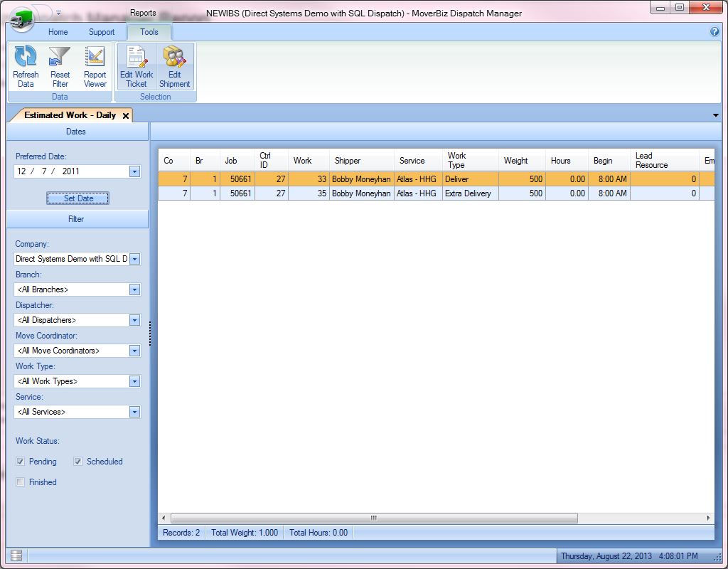Click the Refresh Data icon
This screenshot has height=569, width=728.
click(26, 57)
